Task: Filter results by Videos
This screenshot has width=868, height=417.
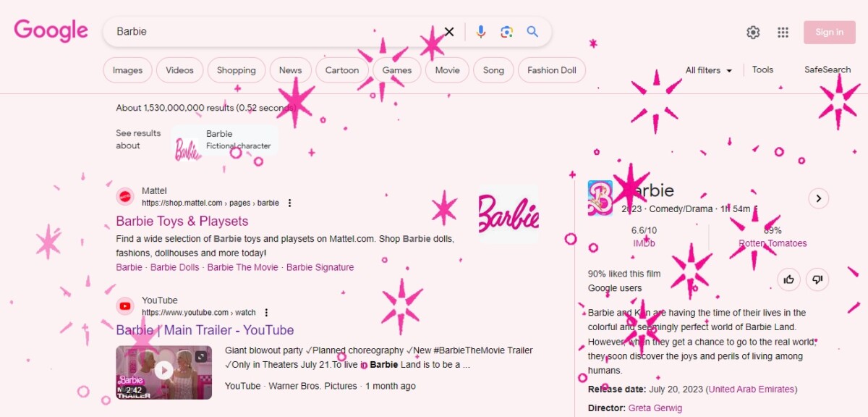Action: click(x=179, y=70)
